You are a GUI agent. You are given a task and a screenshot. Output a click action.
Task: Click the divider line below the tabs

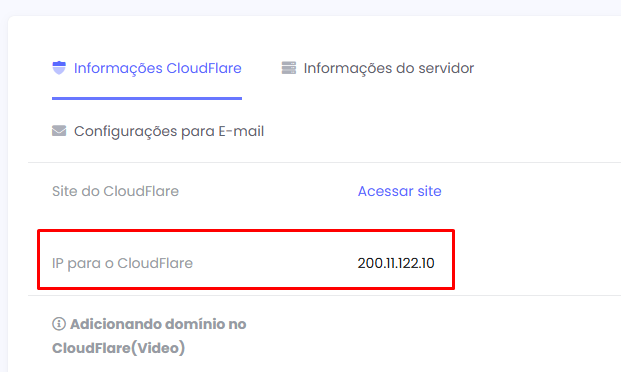point(324,162)
